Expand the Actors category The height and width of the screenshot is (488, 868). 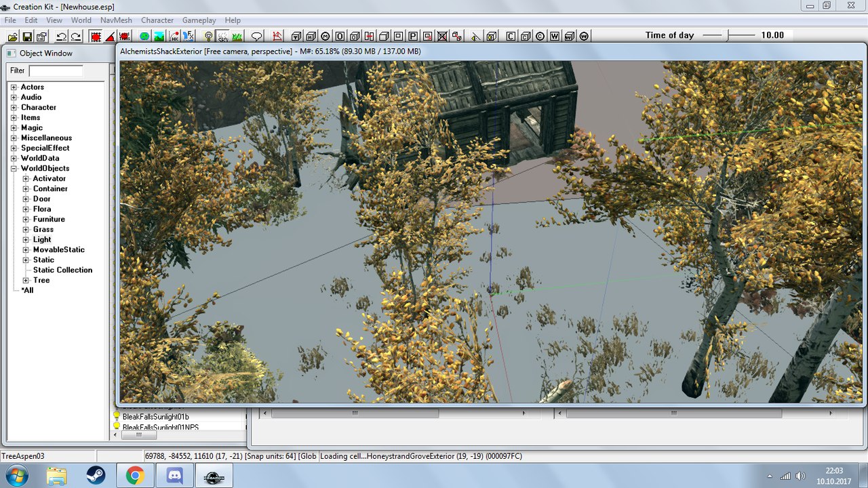coord(14,87)
